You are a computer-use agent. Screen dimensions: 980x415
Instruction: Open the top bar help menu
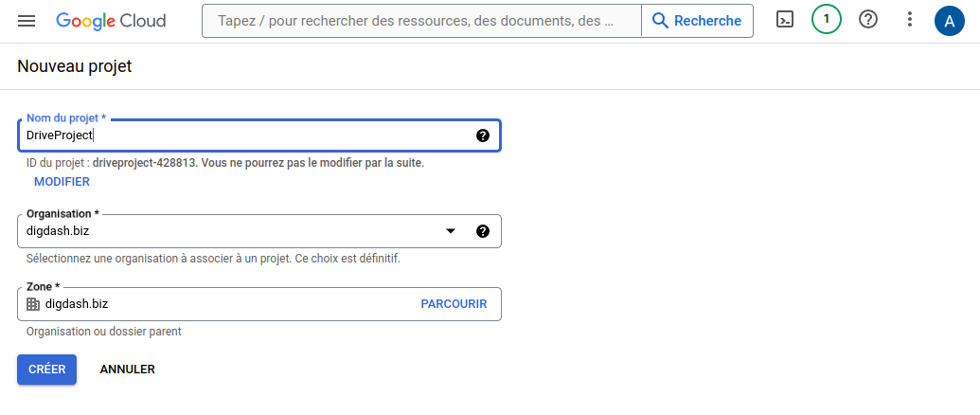click(x=868, y=20)
